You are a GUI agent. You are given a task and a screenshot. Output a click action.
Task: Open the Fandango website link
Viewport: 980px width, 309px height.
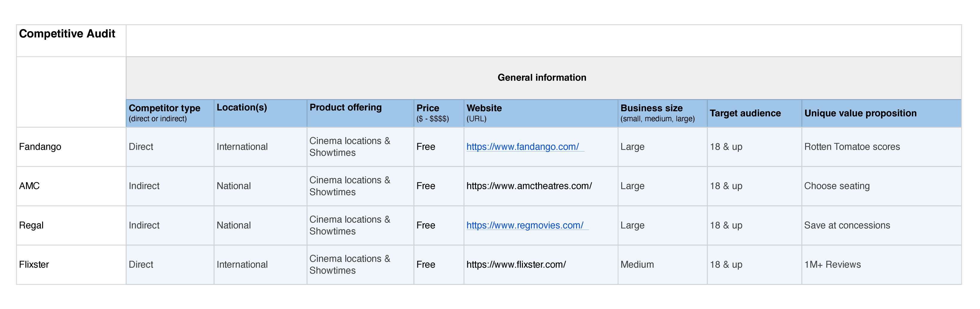[x=522, y=147]
